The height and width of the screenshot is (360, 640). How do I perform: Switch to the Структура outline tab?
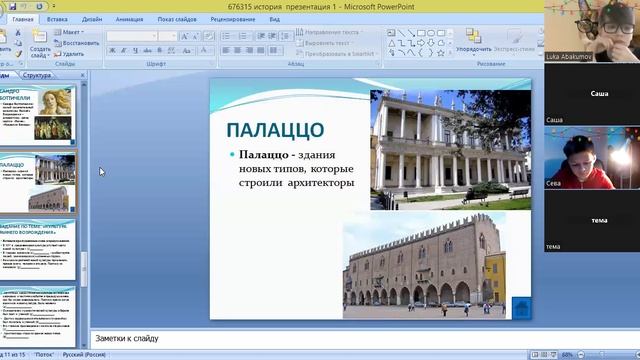pyautogui.click(x=36, y=75)
